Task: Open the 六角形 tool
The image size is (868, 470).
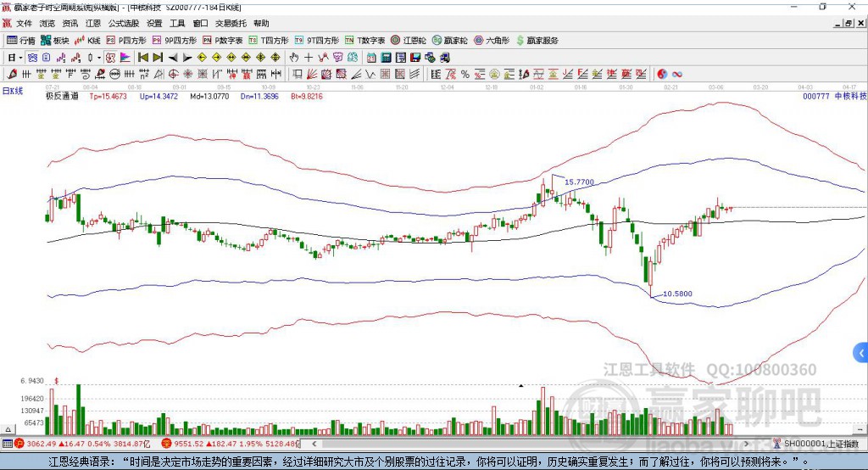Action: point(492,41)
